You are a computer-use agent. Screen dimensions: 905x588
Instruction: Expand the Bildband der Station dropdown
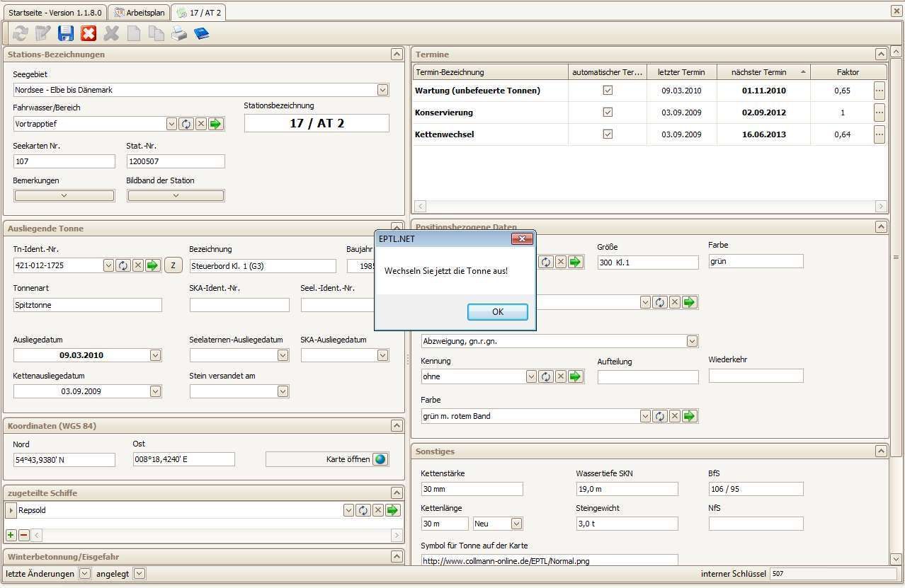tap(176, 195)
